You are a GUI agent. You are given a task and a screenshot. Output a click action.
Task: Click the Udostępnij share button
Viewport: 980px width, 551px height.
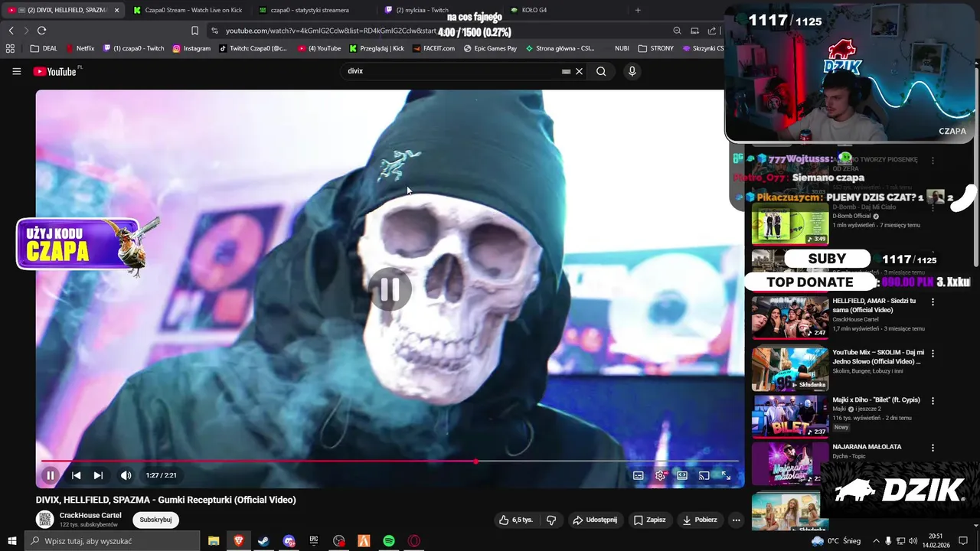[595, 520]
